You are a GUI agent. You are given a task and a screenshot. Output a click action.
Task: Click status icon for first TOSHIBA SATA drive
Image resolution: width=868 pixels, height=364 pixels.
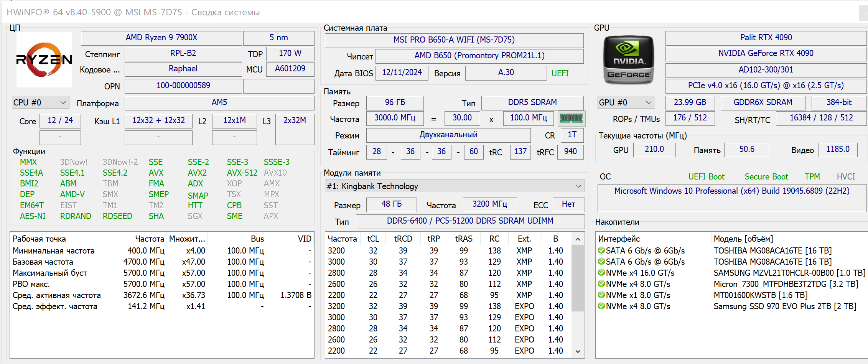point(601,251)
